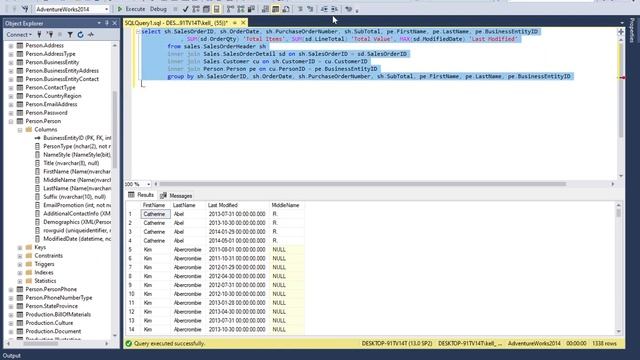Toggle Results to Grid toolbar icon
Viewport: 640px width, 360px height.
pyautogui.click(x=276, y=9)
